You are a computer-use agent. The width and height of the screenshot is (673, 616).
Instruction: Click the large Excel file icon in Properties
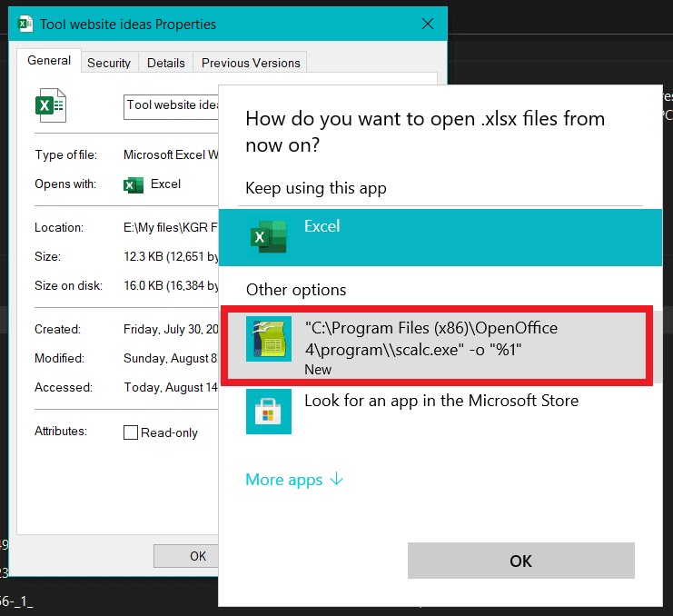51,105
